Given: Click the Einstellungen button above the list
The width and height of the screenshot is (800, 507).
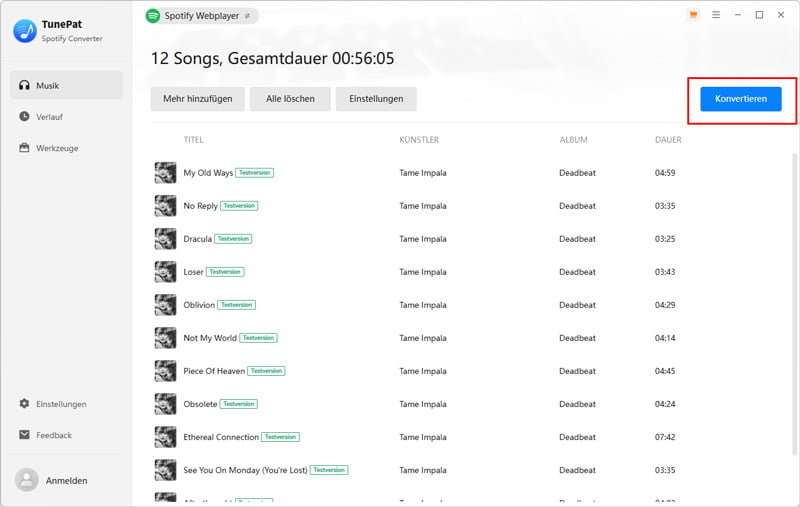Looking at the screenshot, I should [x=376, y=99].
